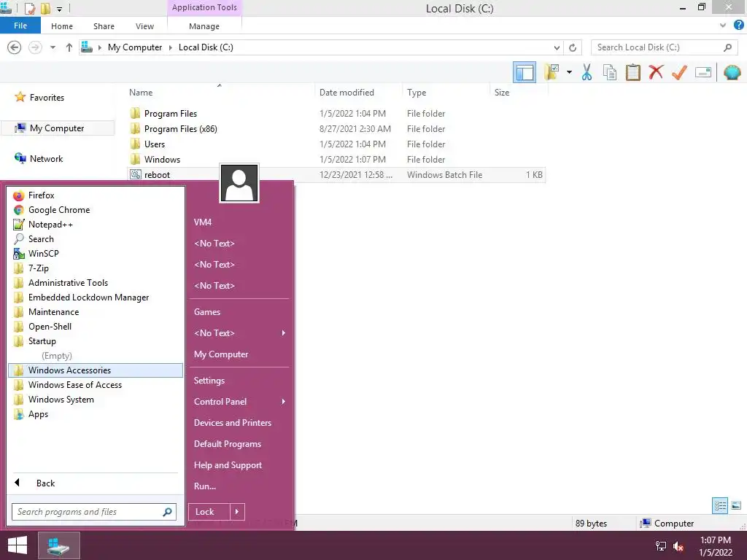Viewport: 747px width, 560px height.
Task: Open the Windows Accessories folder
Action: pos(96,370)
